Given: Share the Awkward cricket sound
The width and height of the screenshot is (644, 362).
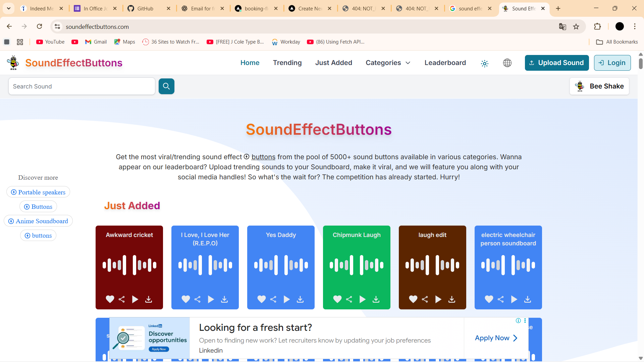Looking at the screenshot, I should coord(122,299).
